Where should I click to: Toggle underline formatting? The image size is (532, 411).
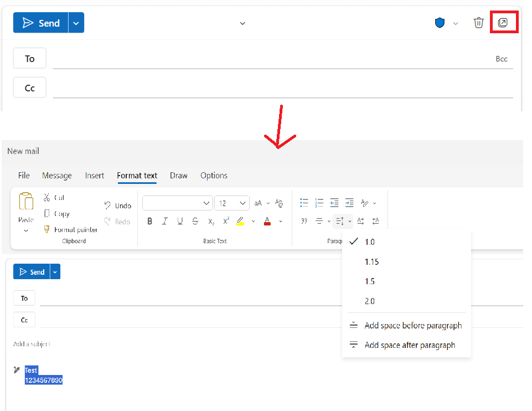[x=180, y=221]
